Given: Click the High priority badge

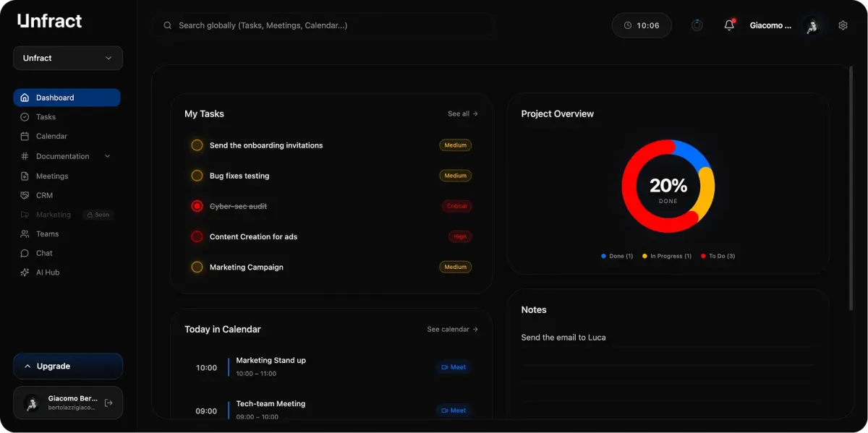Looking at the screenshot, I should tap(460, 236).
